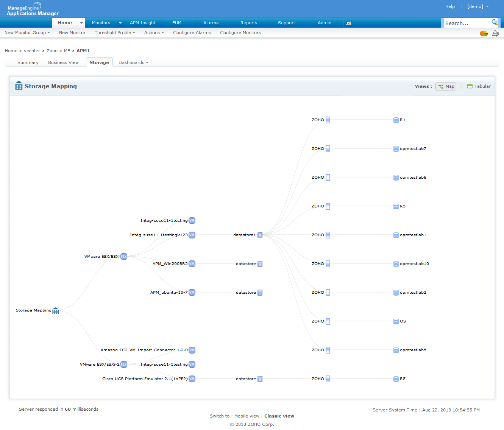504x430 pixels.
Task: Click the VM icon for Cisco UCS Platform Emulator
Action: pyautogui.click(x=192, y=379)
